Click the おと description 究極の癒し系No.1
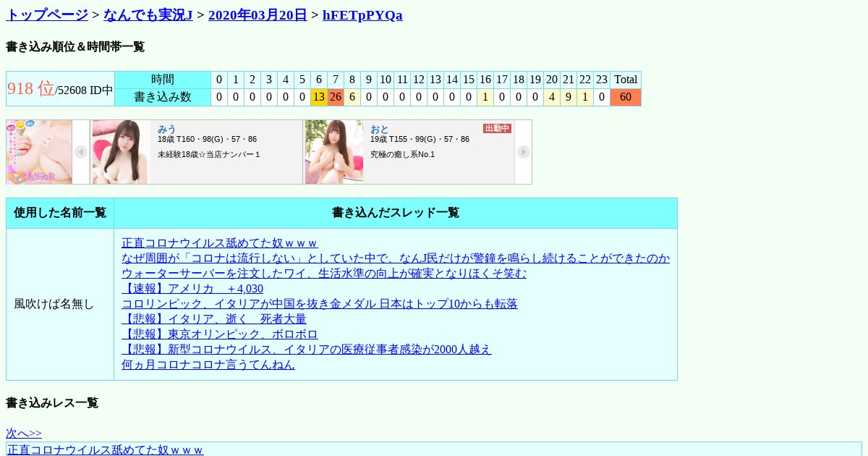Image resolution: width=868 pixels, height=456 pixels. click(403, 154)
